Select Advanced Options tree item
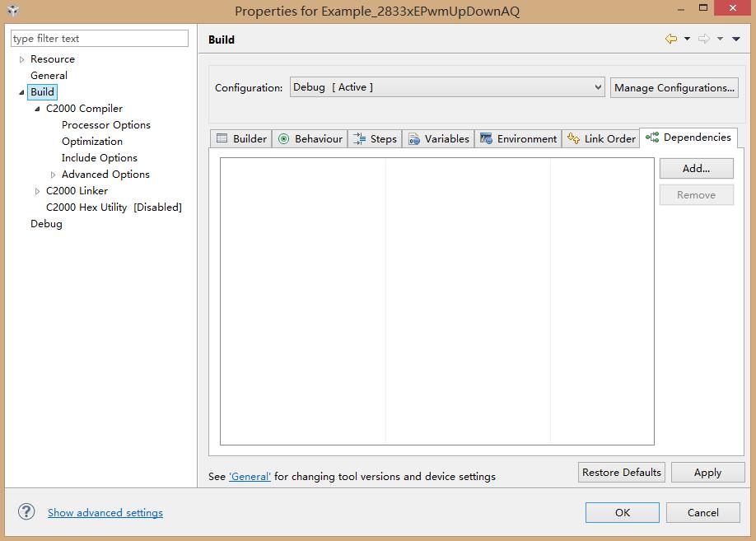756x541 pixels. point(105,174)
